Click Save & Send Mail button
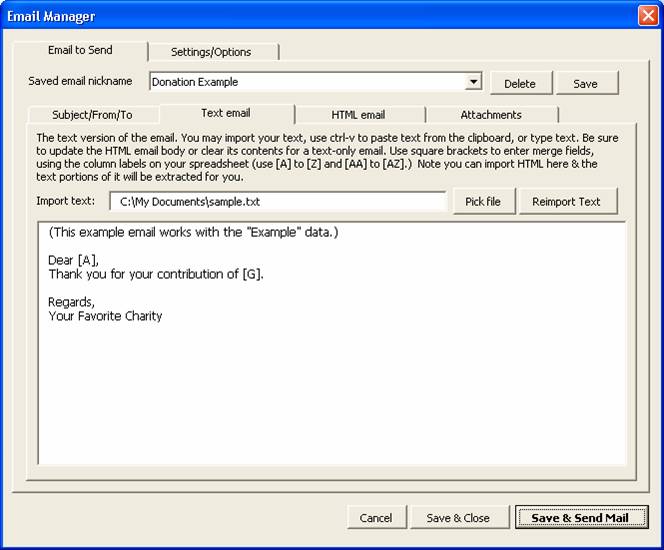The image size is (664, 550). tap(581, 517)
